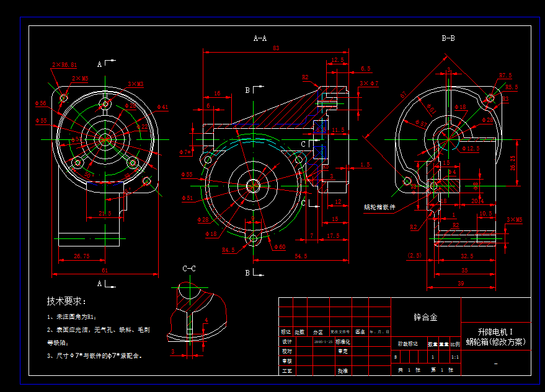The height and width of the screenshot is (392, 545).
Task: Select the 标记 header cell
Action: coord(286,332)
